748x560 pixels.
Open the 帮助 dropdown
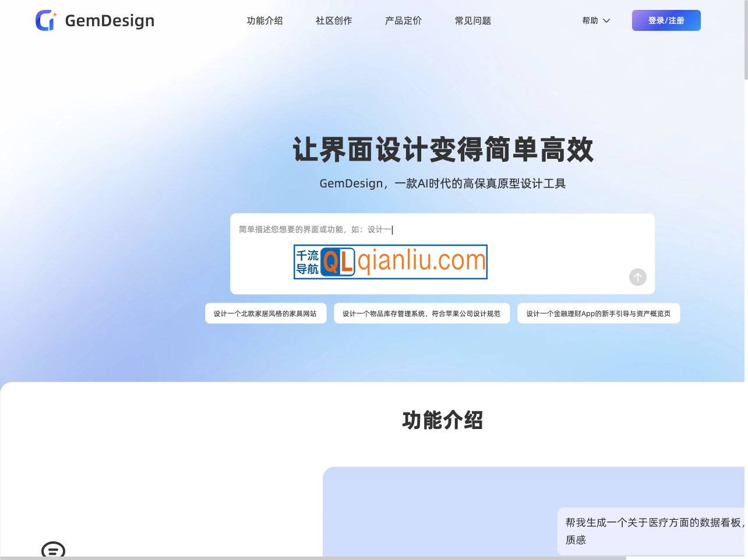pyautogui.click(x=590, y=20)
